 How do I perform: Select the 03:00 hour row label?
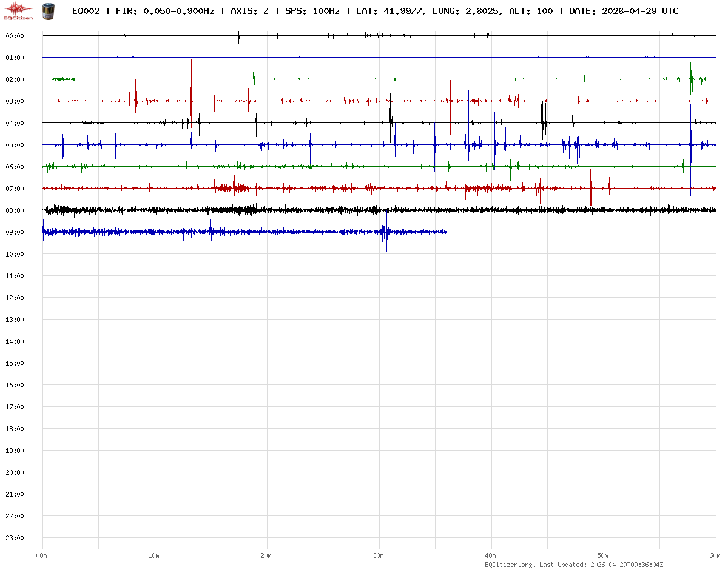point(15,101)
